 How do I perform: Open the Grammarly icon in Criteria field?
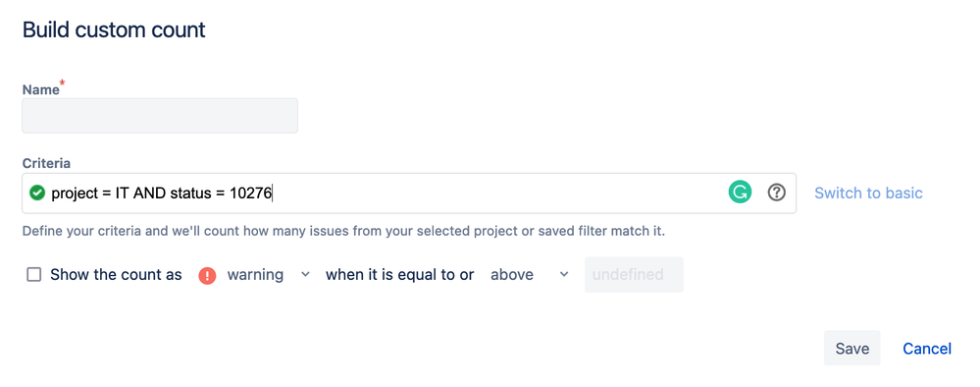pyautogui.click(x=740, y=193)
